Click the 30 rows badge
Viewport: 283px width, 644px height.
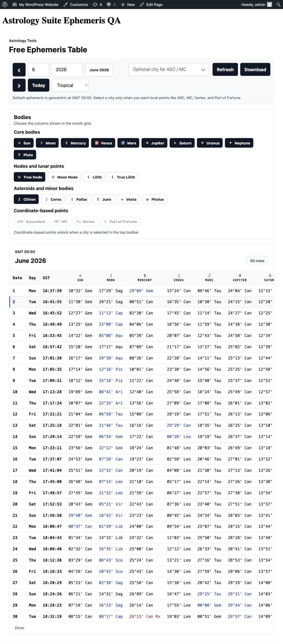click(257, 261)
